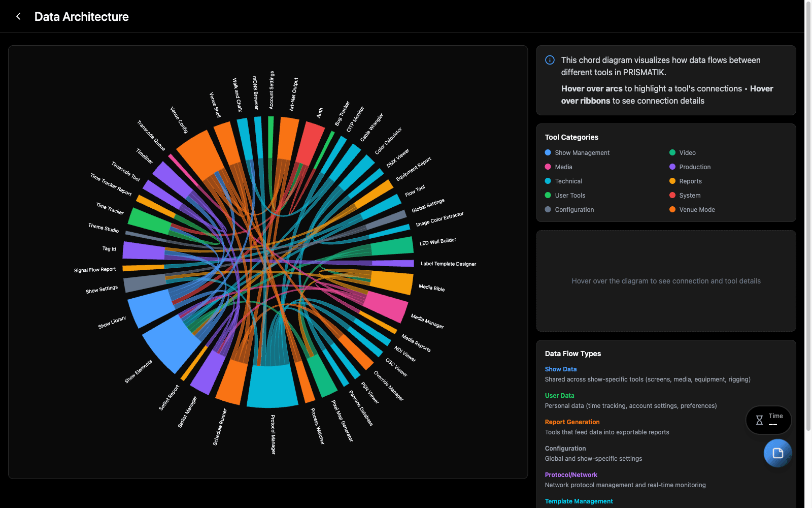Screen dimensions: 812x508
Task: Click the Media pink legend dot
Action: (548, 167)
